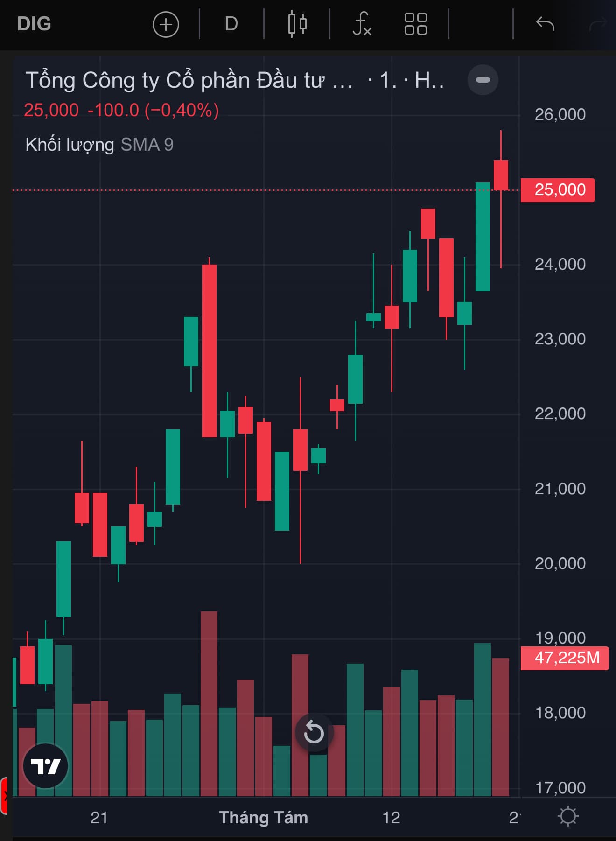The width and height of the screenshot is (616, 841).
Task: Click the red 25,000 current price label
Action: [x=558, y=190]
